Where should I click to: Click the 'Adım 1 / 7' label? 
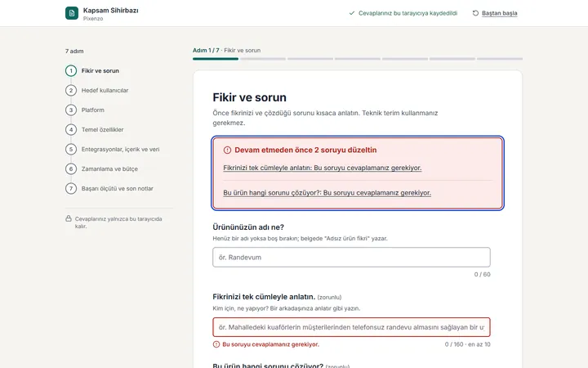click(x=206, y=51)
